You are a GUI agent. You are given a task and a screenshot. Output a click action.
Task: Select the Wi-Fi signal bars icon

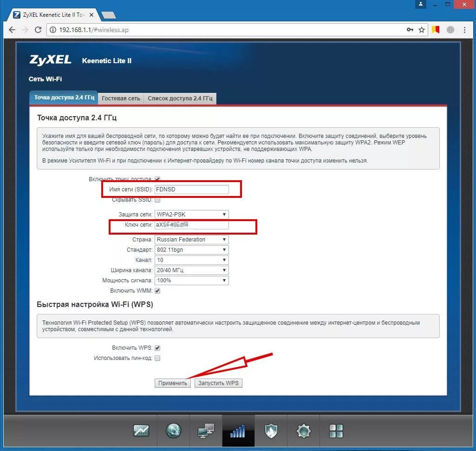coord(238,431)
